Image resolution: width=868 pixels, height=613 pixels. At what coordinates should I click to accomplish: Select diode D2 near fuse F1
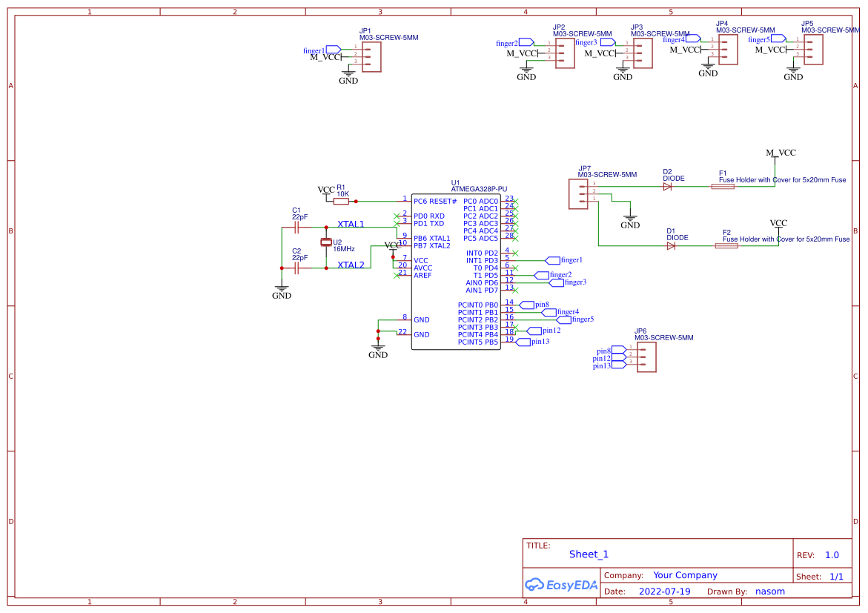pos(667,187)
